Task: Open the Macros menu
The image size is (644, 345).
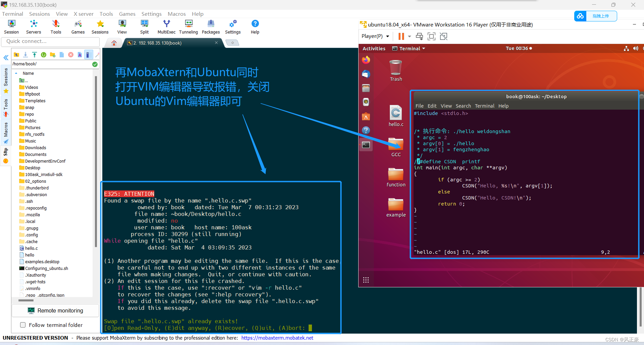Action: click(x=176, y=14)
